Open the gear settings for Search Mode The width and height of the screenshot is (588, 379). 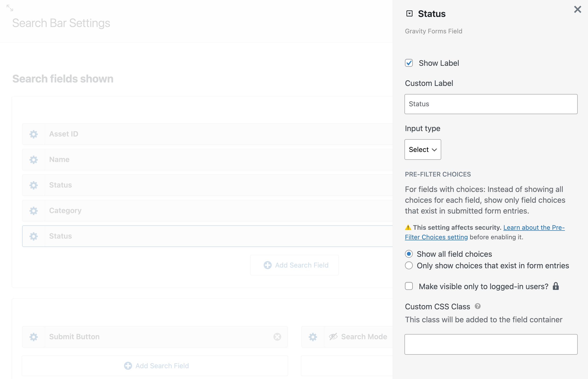tap(313, 337)
